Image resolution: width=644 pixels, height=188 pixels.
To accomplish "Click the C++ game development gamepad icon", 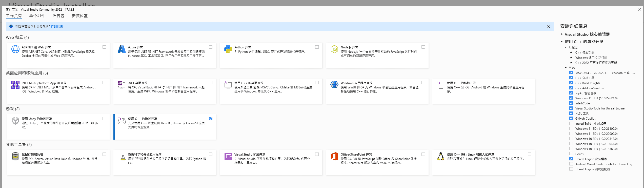I will click(x=122, y=121).
